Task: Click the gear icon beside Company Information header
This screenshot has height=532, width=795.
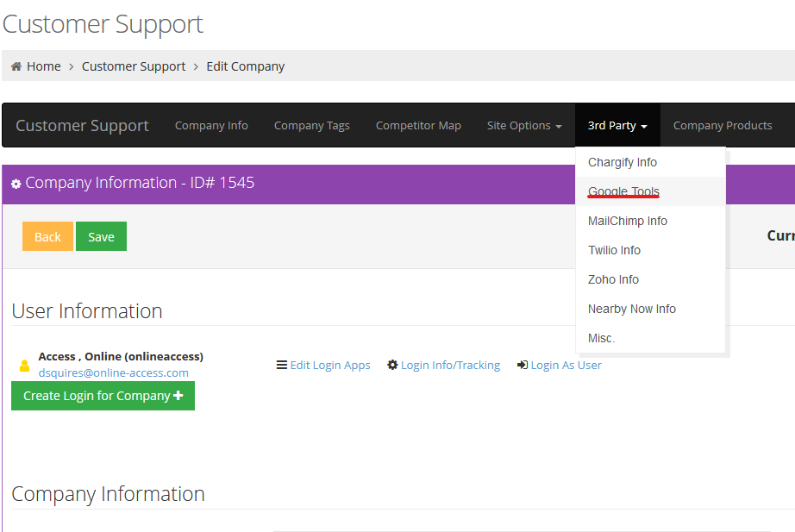Action: (x=16, y=184)
